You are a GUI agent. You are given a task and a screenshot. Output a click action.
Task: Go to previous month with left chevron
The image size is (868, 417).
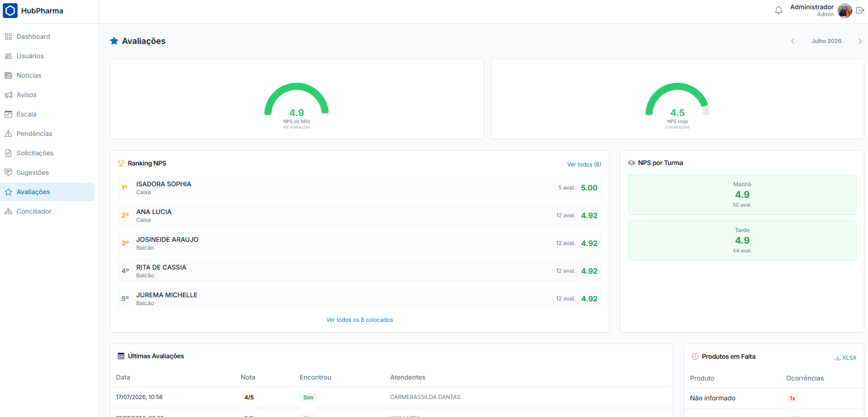(x=793, y=41)
